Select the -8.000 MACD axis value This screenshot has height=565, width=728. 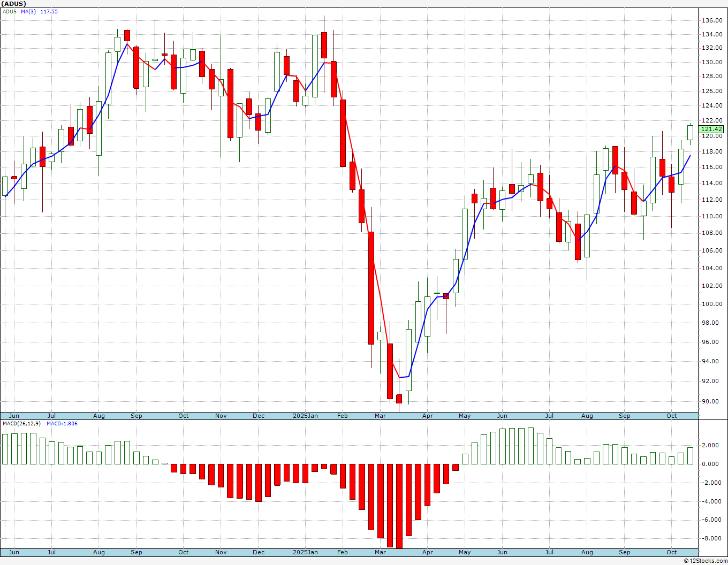(x=710, y=539)
